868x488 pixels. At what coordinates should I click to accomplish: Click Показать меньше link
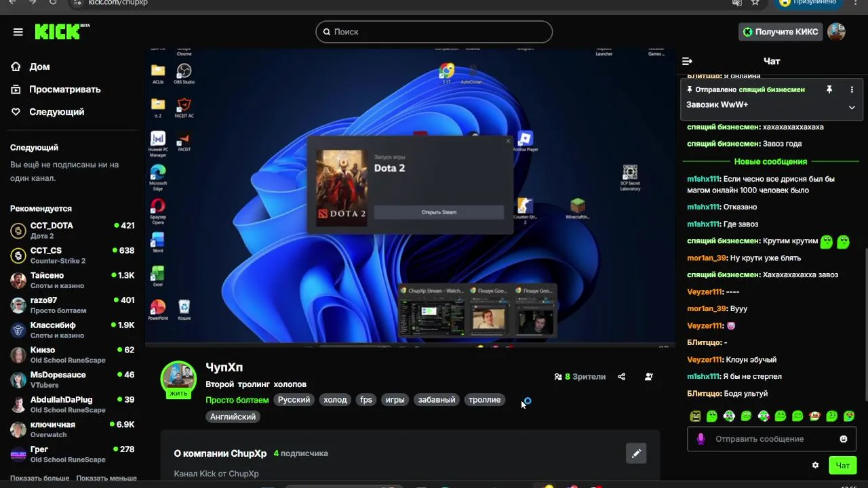[x=106, y=478]
